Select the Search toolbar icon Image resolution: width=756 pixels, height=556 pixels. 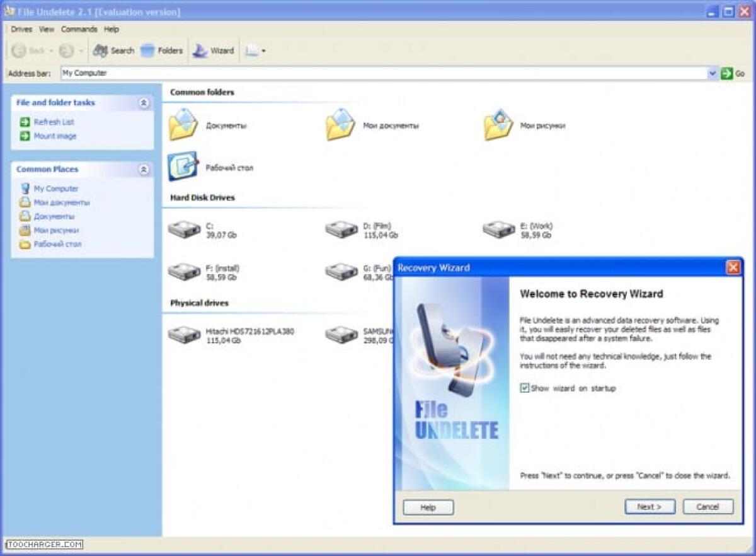(x=115, y=50)
